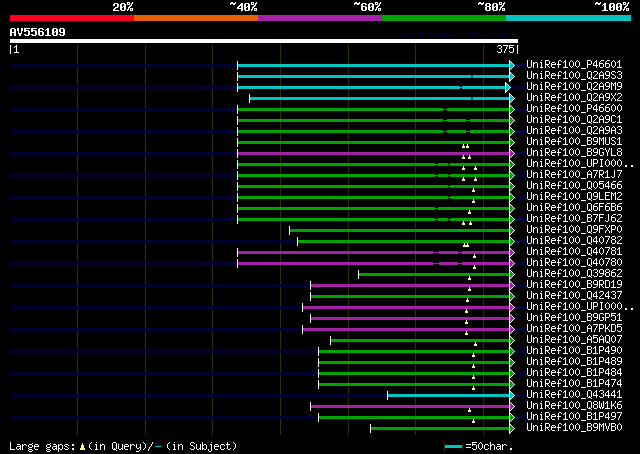Open the UniRef100_Q2A9S3 hit label
This screenshot has width=640, height=454.
[574, 76]
